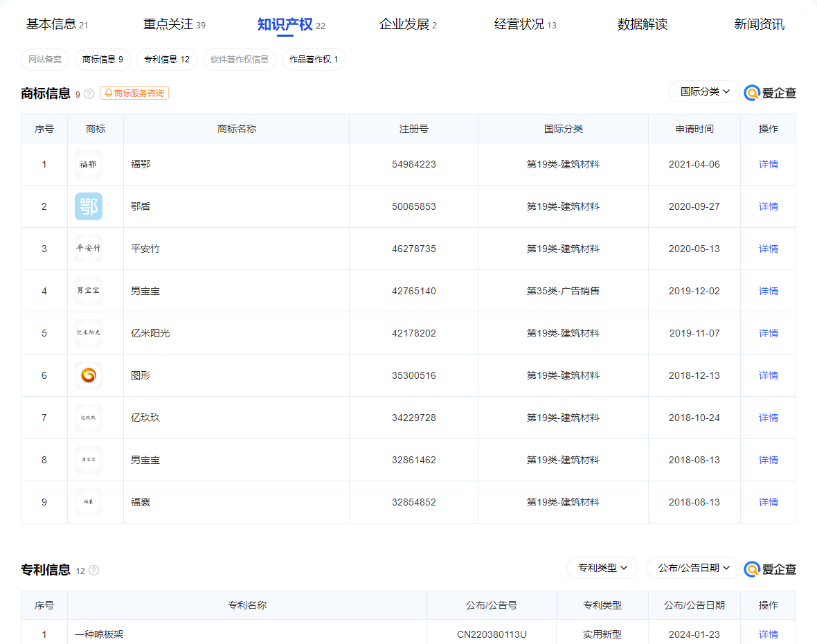Go to the 新闻资讯 tab

[759, 25]
